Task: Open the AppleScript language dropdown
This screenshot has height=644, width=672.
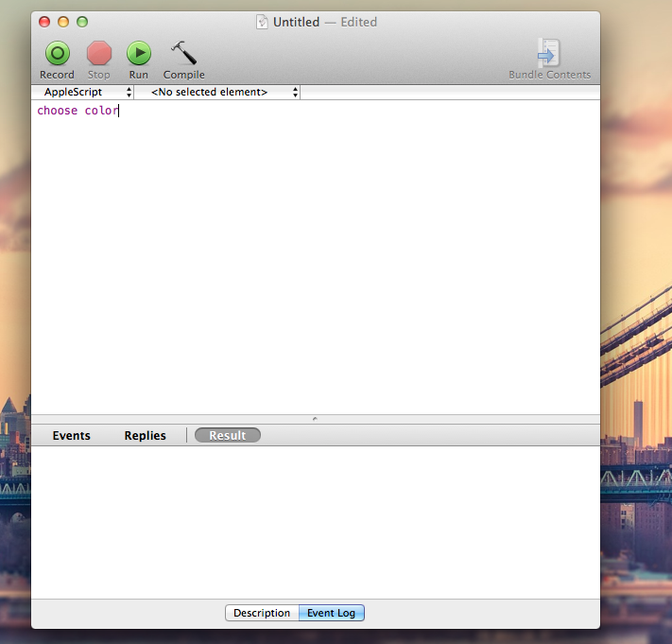Action: [x=83, y=92]
